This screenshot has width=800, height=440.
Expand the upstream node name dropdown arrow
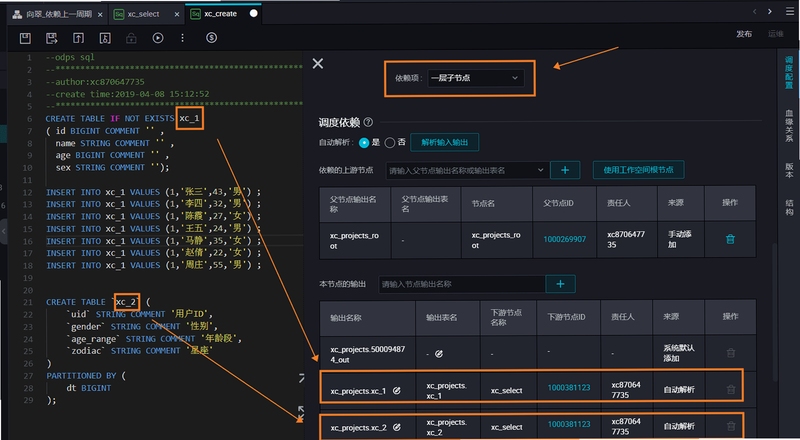[x=540, y=170]
